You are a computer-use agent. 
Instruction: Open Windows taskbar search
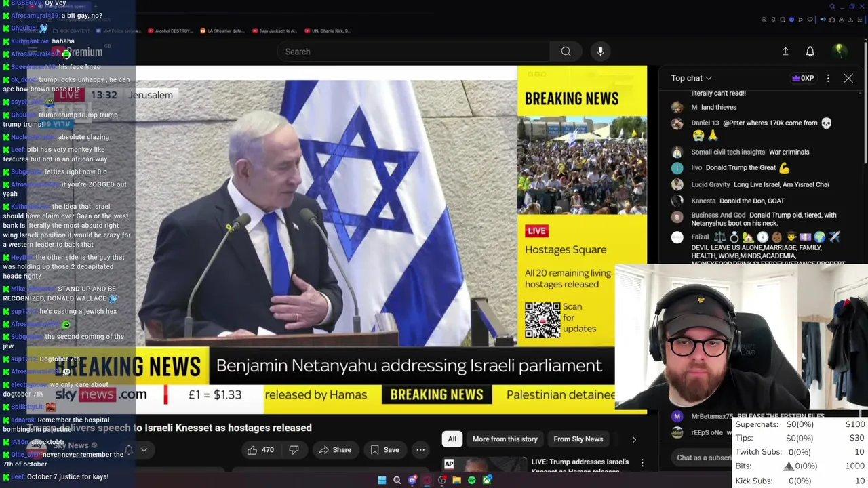(x=397, y=480)
